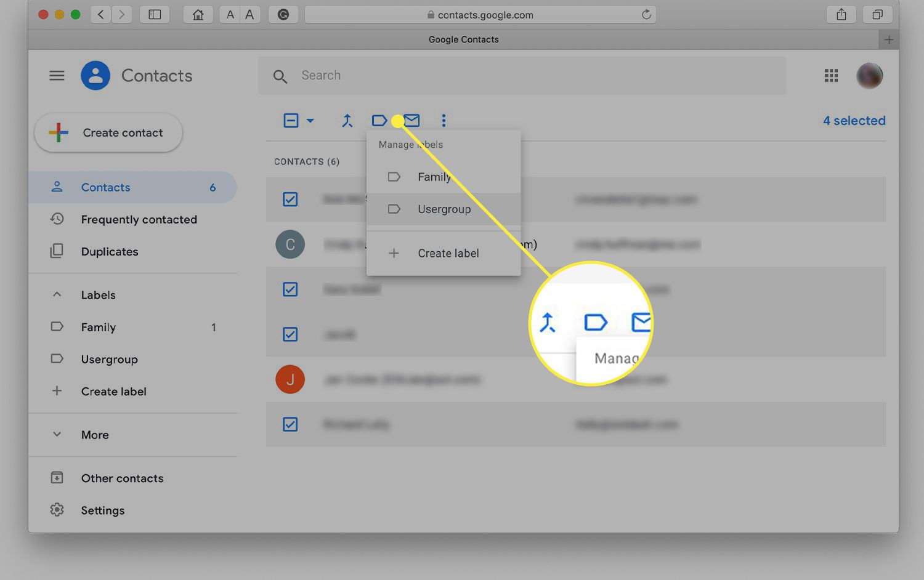The width and height of the screenshot is (924, 580).
Task: Click the send email envelope icon
Action: [x=412, y=121]
